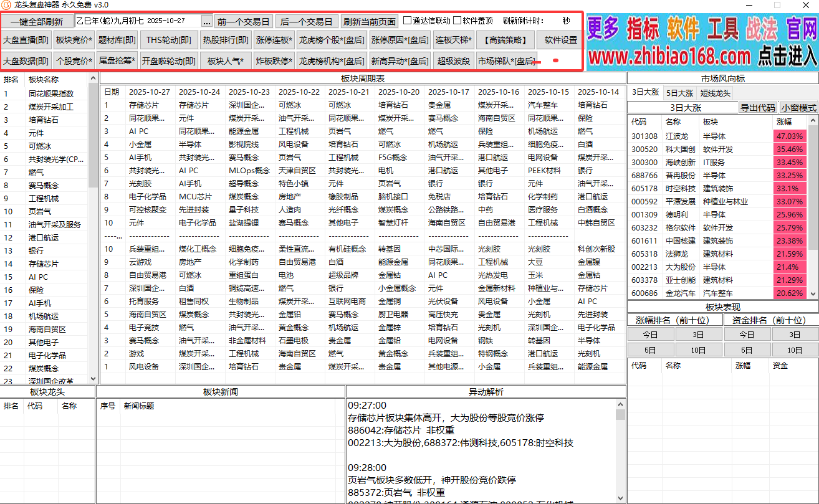Viewport: 819px width, 504px height.
Task: Open 涨停连板* from the toolbar
Action: pos(274,40)
